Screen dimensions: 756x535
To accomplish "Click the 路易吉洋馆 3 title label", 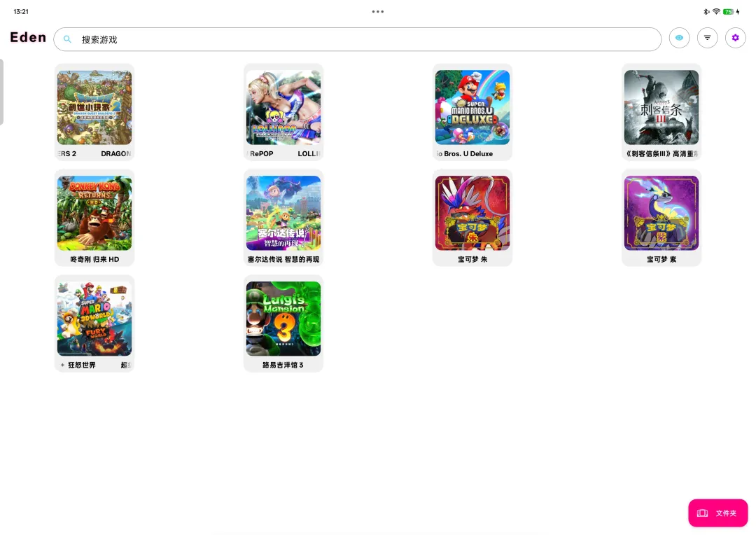I will (283, 366).
